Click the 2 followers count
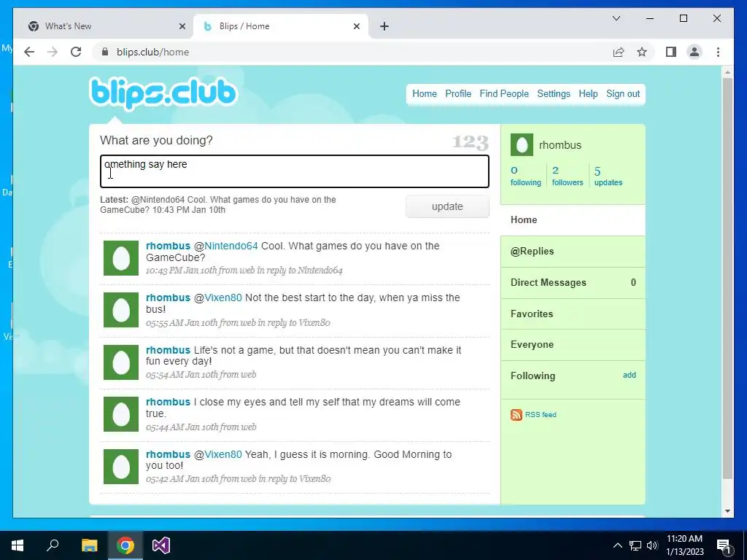747x560 pixels. [568, 176]
